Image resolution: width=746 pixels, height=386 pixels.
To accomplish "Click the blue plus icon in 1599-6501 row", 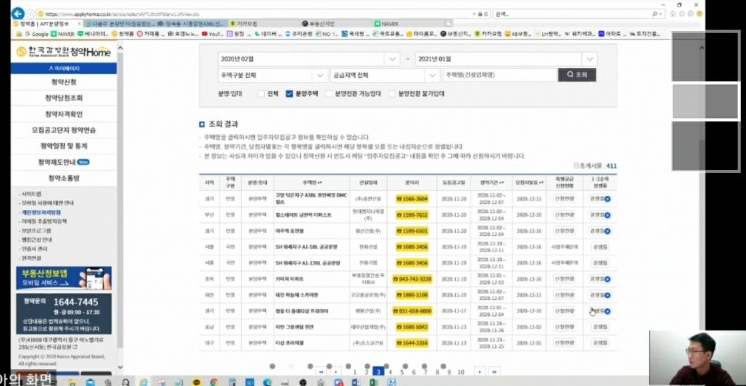I will (608, 231).
